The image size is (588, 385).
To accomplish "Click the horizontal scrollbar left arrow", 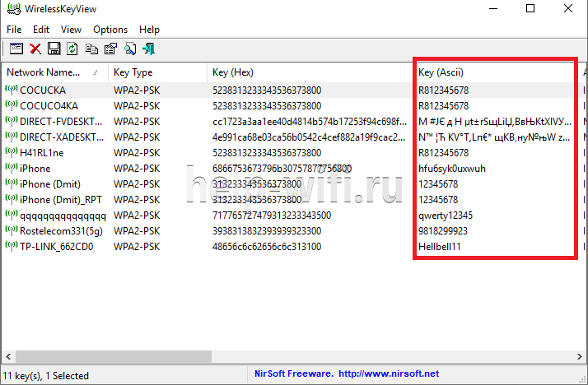I will pos(8,356).
